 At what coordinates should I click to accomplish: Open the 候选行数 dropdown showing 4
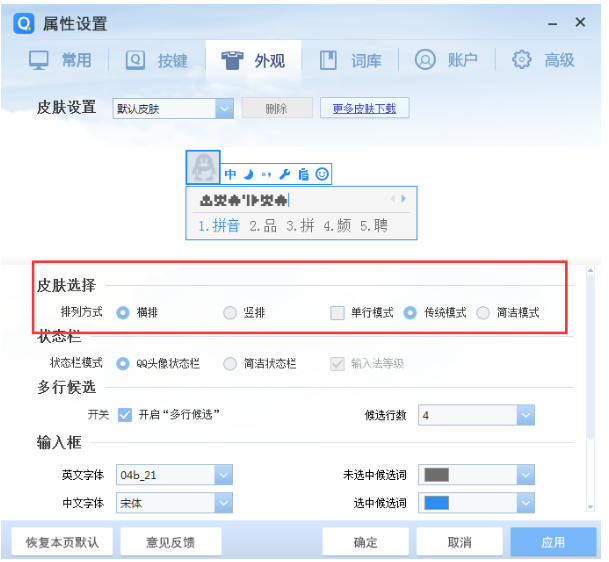click(x=476, y=415)
